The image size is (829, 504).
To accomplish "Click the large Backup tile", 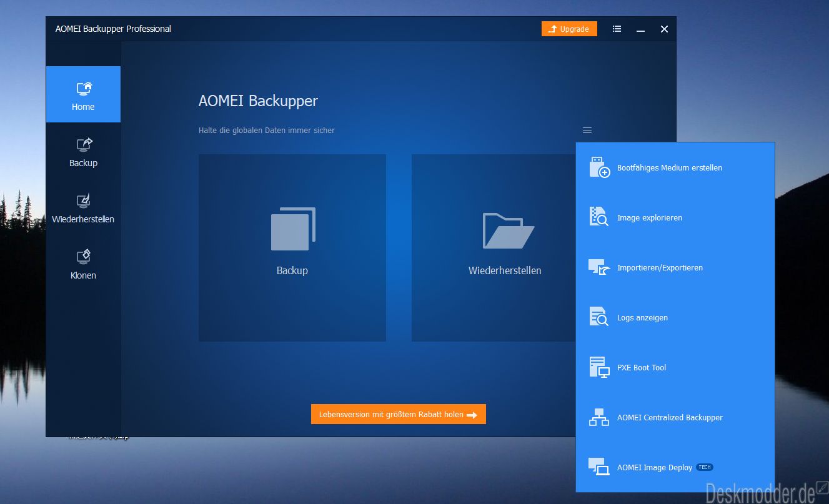I will (x=292, y=248).
